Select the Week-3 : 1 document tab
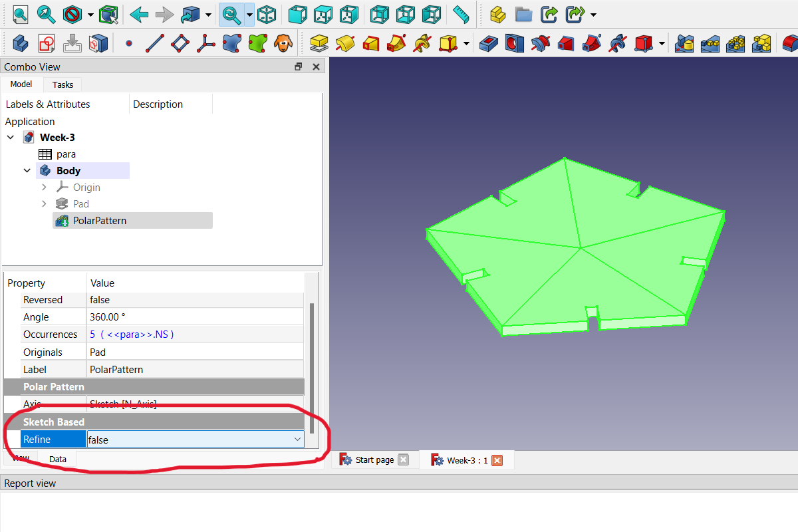This screenshot has width=798, height=532. pyautogui.click(x=467, y=460)
